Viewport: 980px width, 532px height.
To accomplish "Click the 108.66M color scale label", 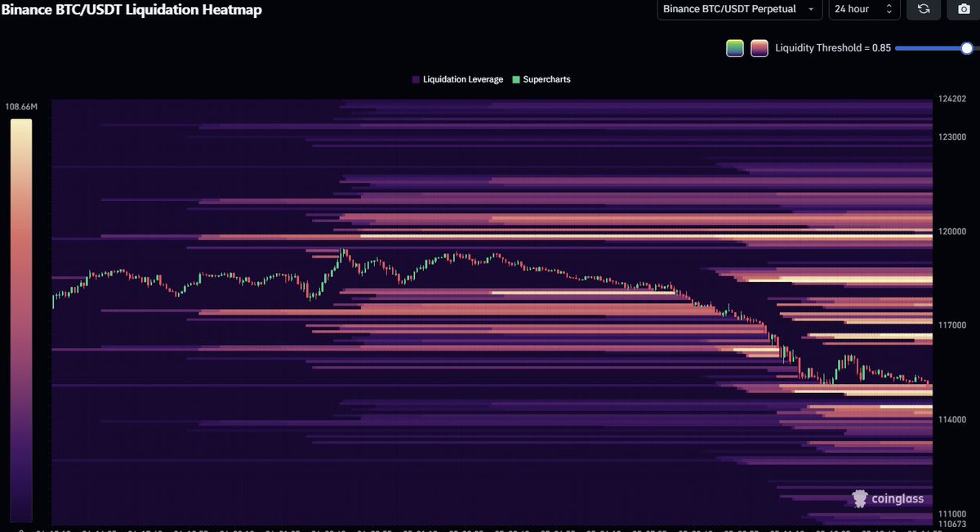I will click(21, 107).
